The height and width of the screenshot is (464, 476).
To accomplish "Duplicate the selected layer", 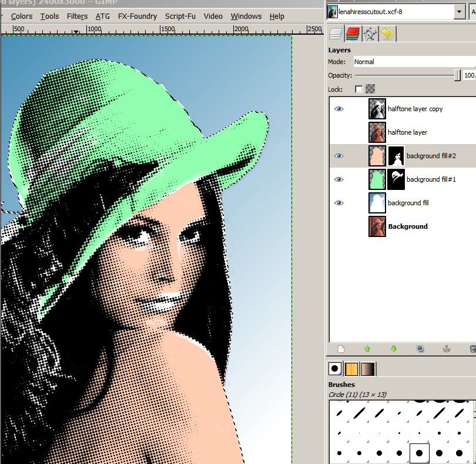I will click(420, 349).
